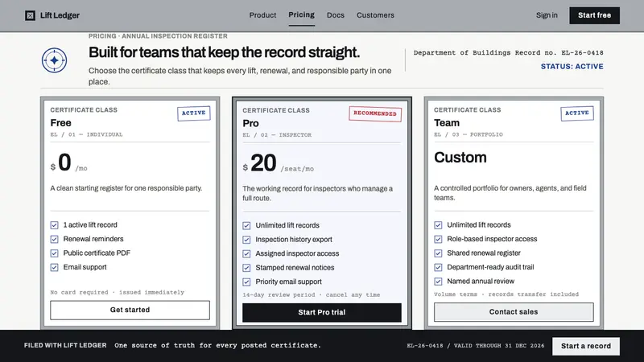This screenshot has height=362, width=644.
Task: Toggle the 'Shared renewal register' checkbox
Action: point(438,253)
